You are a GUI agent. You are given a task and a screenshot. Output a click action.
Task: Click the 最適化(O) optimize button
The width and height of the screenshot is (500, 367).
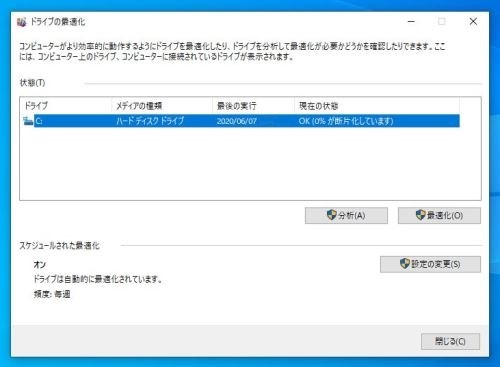pyautogui.click(x=439, y=215)
